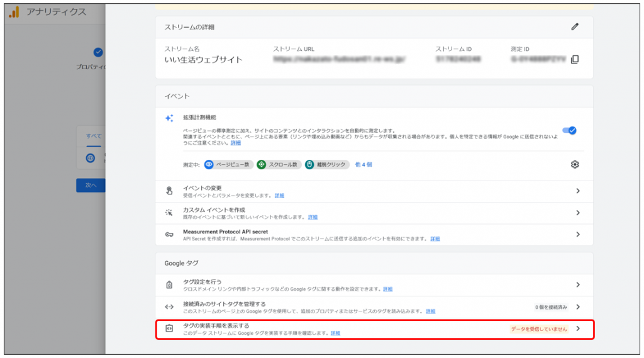Click the key icon beside Measurement Protocol API secret
Image resolution: width=644 pixels, height=358 pixels.
coord(169,235)
